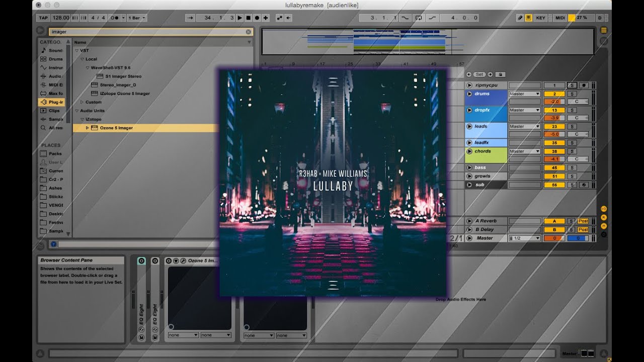The image size is (644, 362).
Task: Start playback with the Play button
Action: (x=240, y=18)
